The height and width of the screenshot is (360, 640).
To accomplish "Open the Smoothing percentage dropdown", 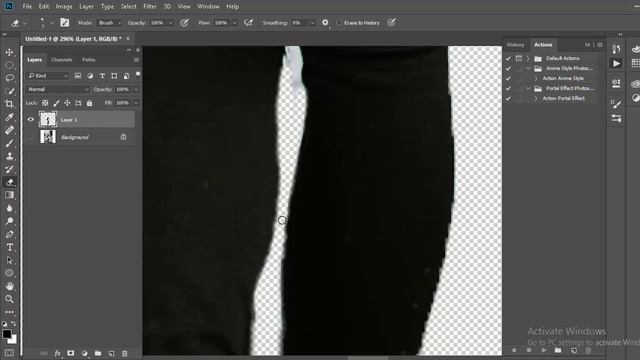I will tap(313, 23).
